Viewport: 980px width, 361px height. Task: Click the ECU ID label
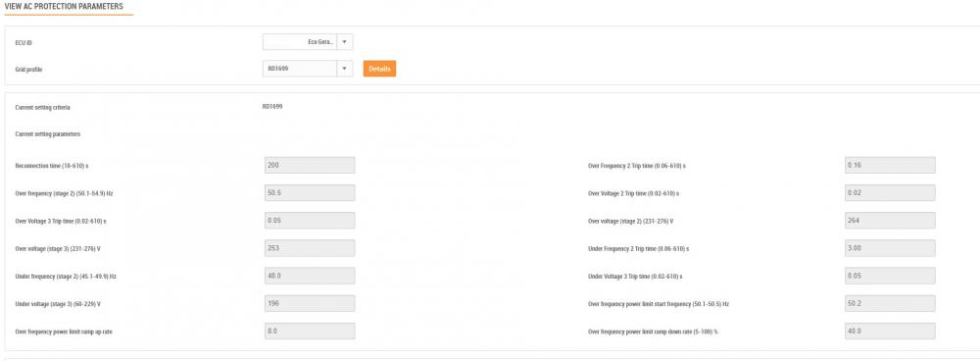click(x=24, y=42)
